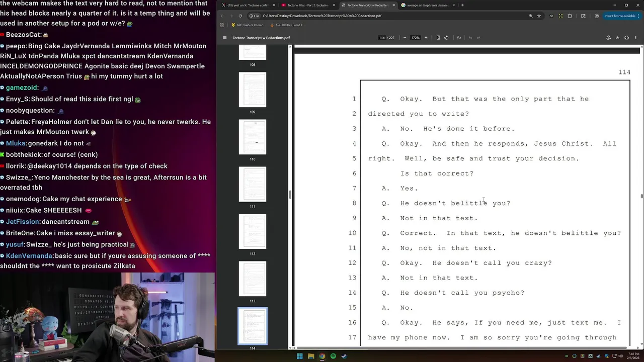Click the zoom percentage field showing 172%

[415, 38]
